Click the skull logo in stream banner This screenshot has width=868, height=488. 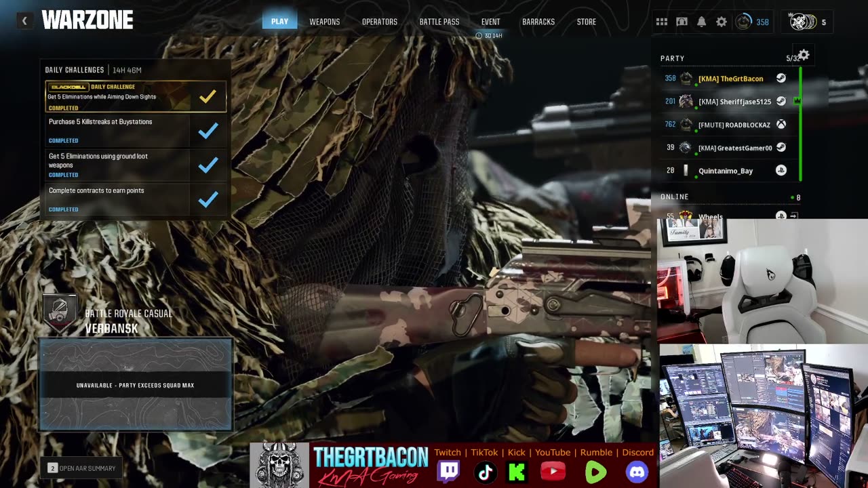(279, 466)
